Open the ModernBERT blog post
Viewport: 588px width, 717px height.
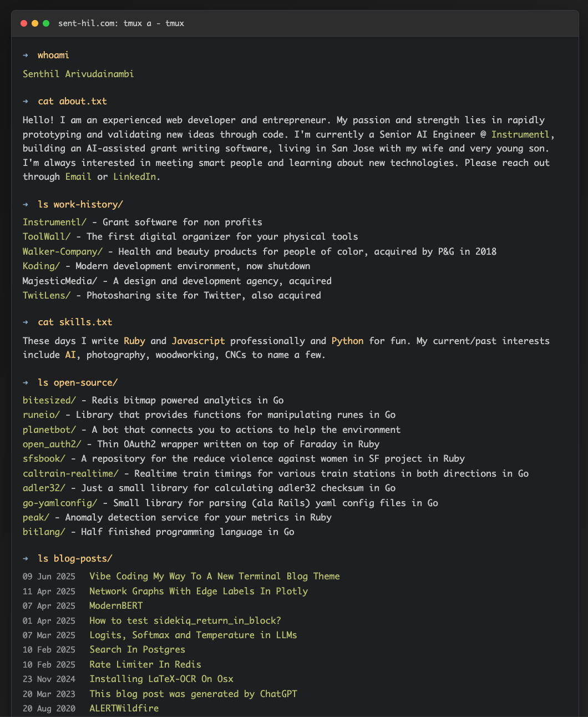[x=116, y=605]
